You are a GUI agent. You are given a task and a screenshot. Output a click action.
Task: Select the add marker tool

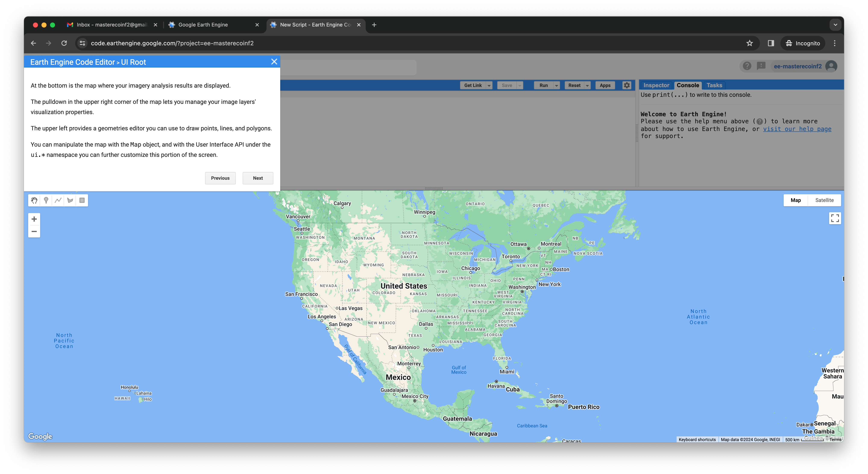coord(46,200)
